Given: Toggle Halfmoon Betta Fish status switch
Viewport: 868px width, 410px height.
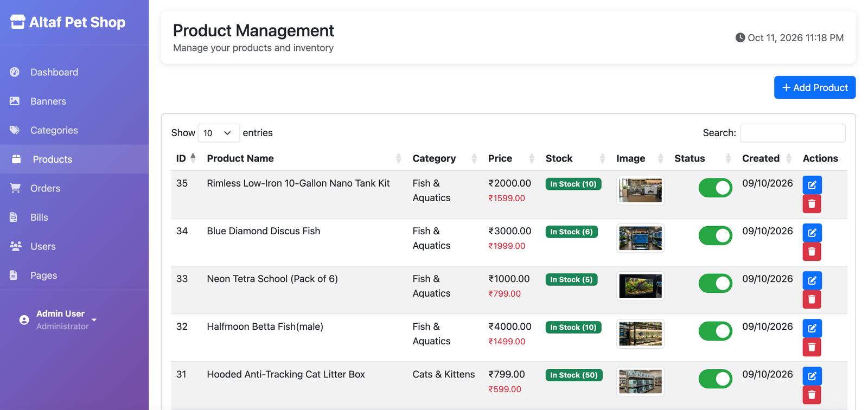Looking at the screenshot, I should (716, 331).
